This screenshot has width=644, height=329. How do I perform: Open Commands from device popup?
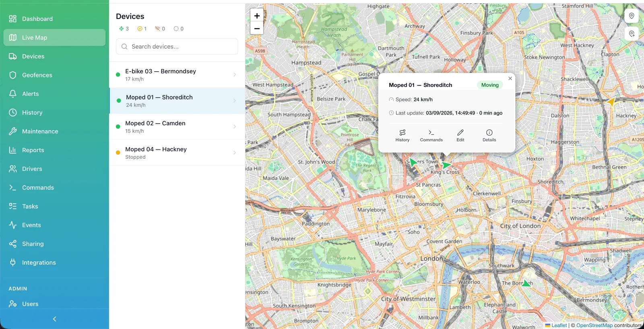(x=431, y=136)
